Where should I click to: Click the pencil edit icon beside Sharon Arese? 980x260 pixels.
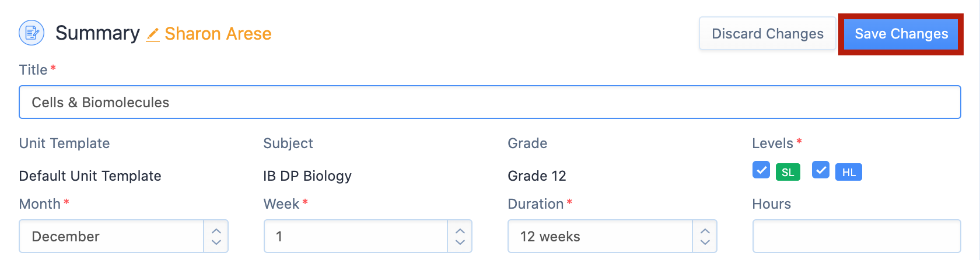[x=153, y=34]
